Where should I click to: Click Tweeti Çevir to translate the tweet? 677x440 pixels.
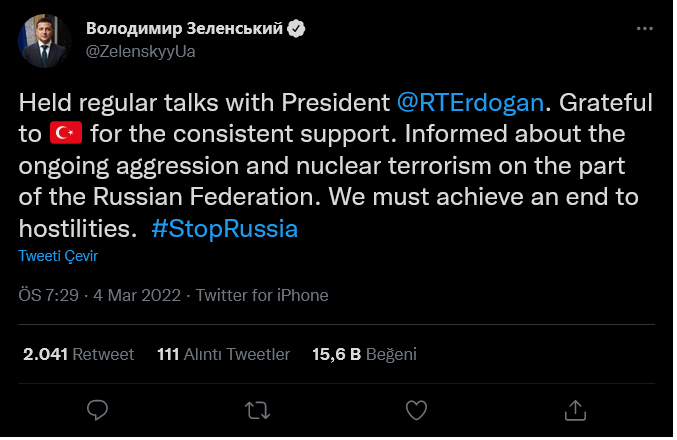[58, 256]
